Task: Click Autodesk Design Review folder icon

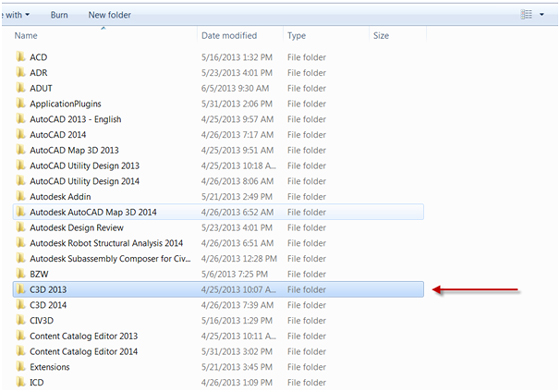Action: tap(21, 227)
